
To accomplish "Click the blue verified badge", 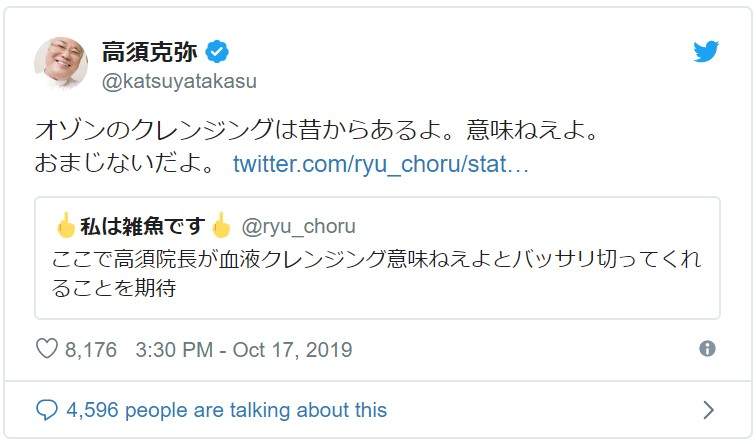I will coord(218,52).
